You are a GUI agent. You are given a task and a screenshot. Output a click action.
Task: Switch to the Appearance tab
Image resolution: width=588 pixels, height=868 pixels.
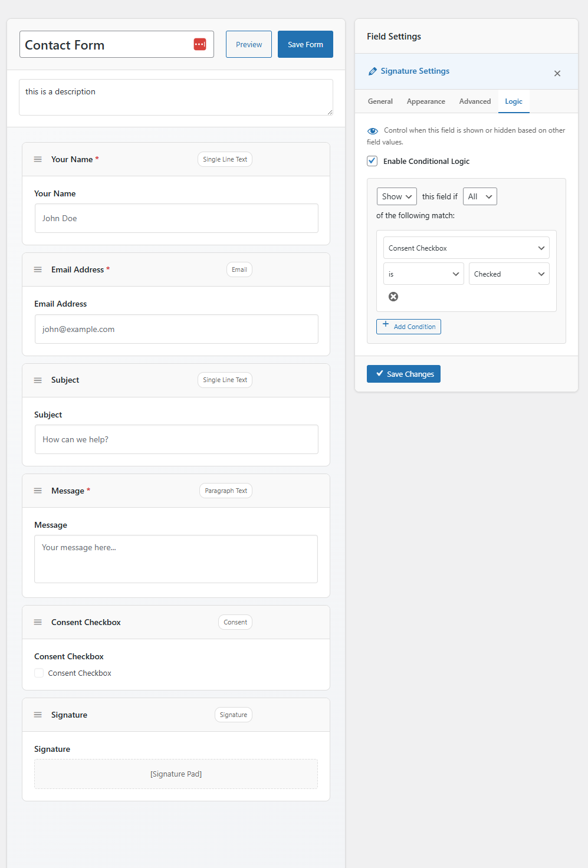coord(426,101)
